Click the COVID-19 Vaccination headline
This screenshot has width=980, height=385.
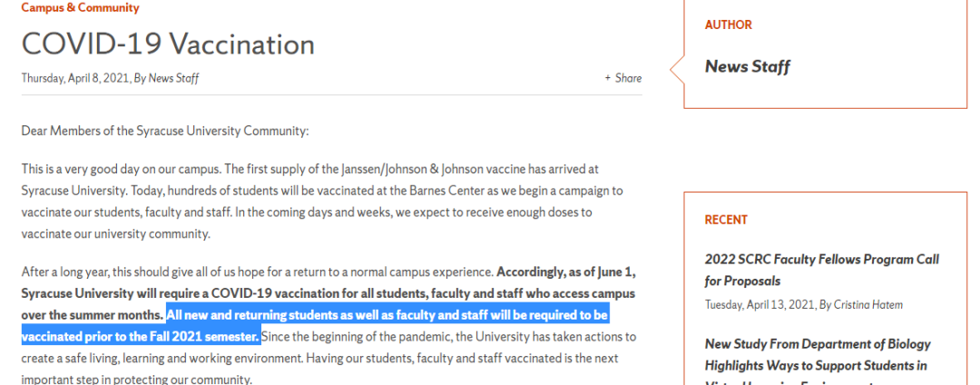pyautogui.click(x=168, y=44)
